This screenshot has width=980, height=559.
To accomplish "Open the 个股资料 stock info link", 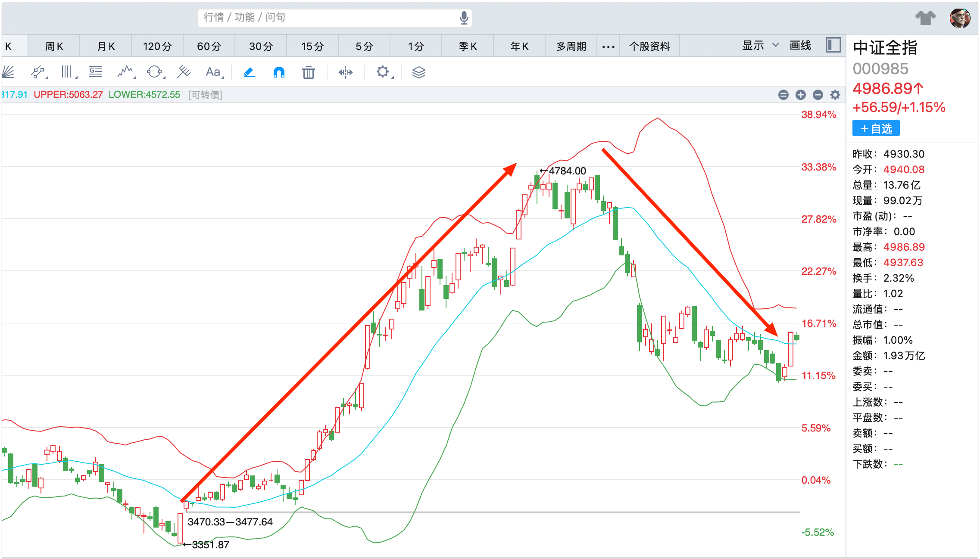I will tap(649, 46).
